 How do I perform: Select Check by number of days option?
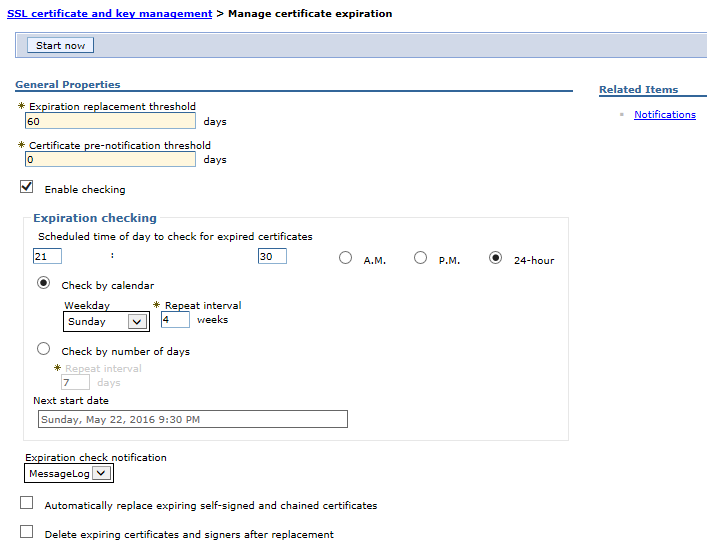click(x=43, y=349)
